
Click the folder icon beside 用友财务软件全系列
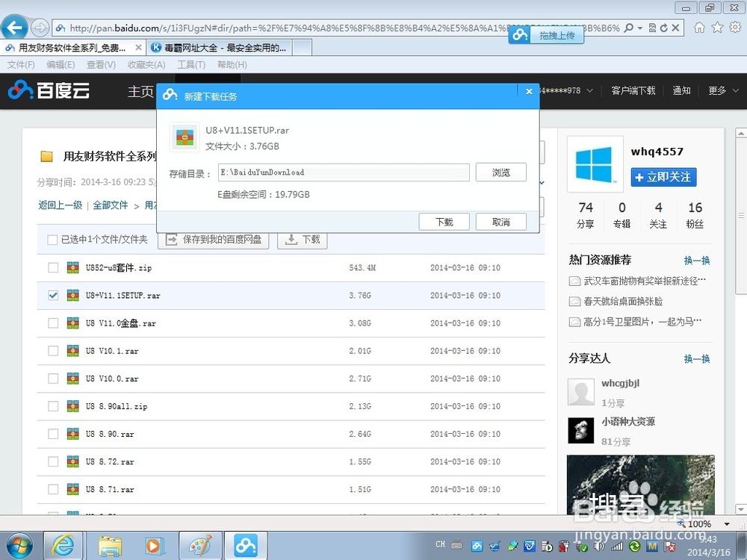[x=46, y=156]
